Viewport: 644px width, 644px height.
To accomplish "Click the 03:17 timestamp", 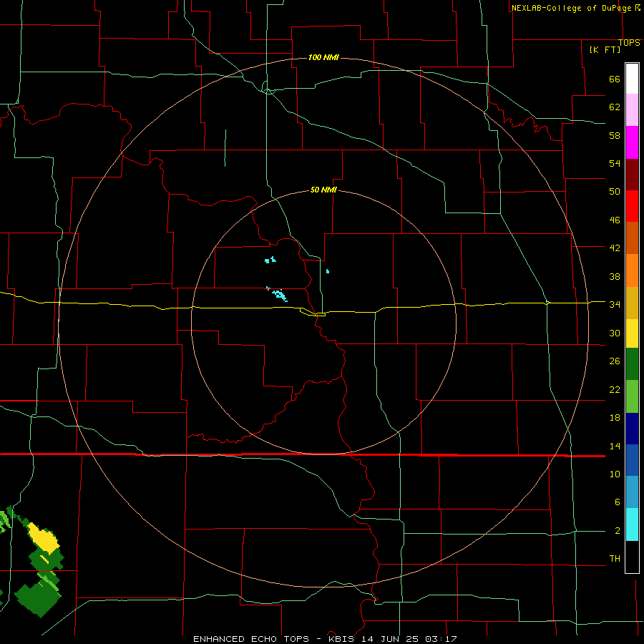I will click(x=441, y=639).
